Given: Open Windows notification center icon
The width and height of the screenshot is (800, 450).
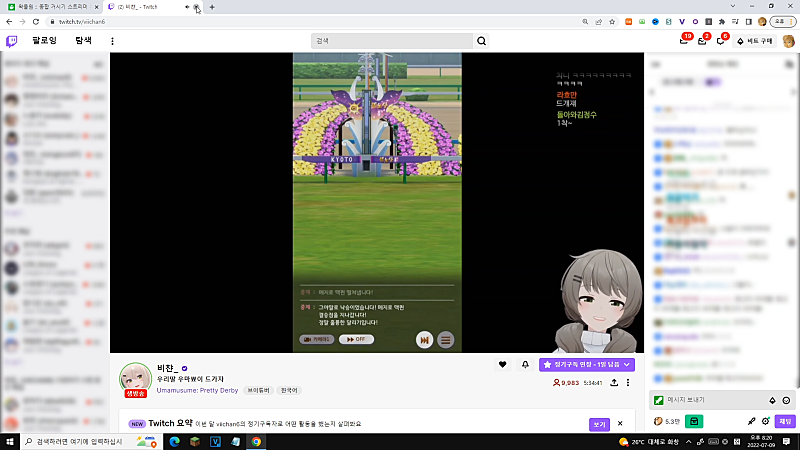Looking at the screenshot, I should (x=786, y=442).
